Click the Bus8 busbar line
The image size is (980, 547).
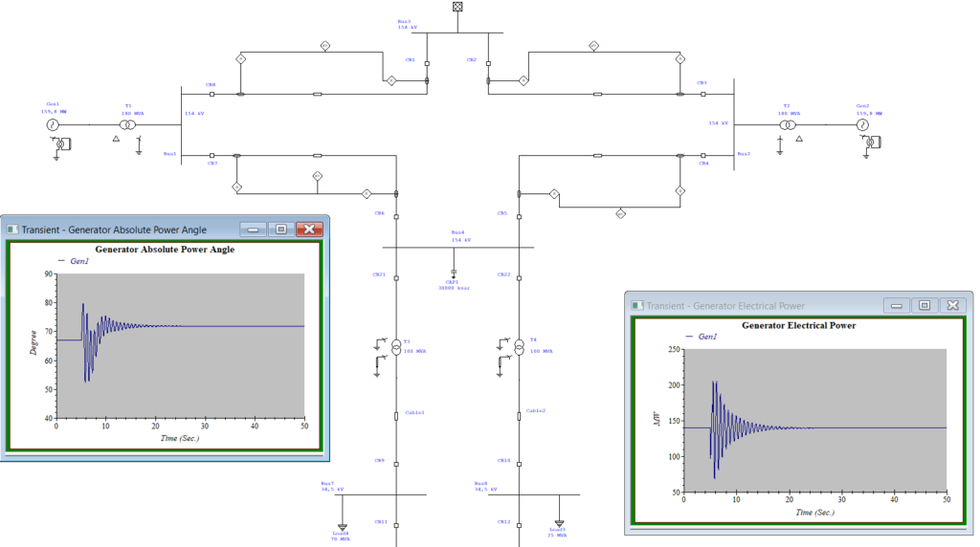[x=534, y=494]
